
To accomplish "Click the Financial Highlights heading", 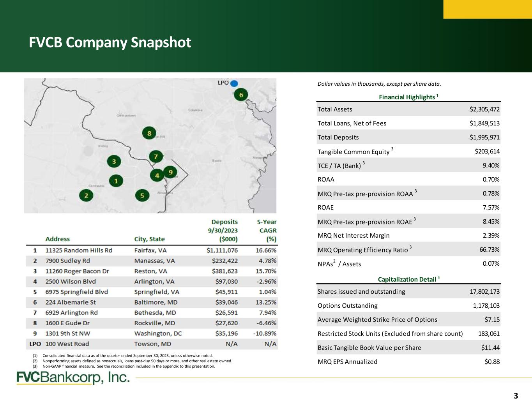I will (409, 97).
